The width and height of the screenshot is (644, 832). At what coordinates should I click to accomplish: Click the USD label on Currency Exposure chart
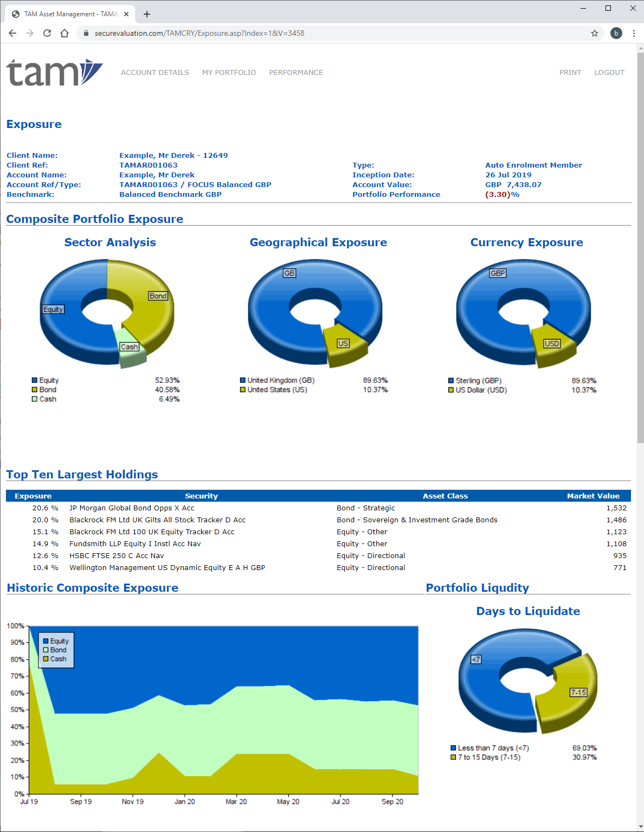pos(552,343)
